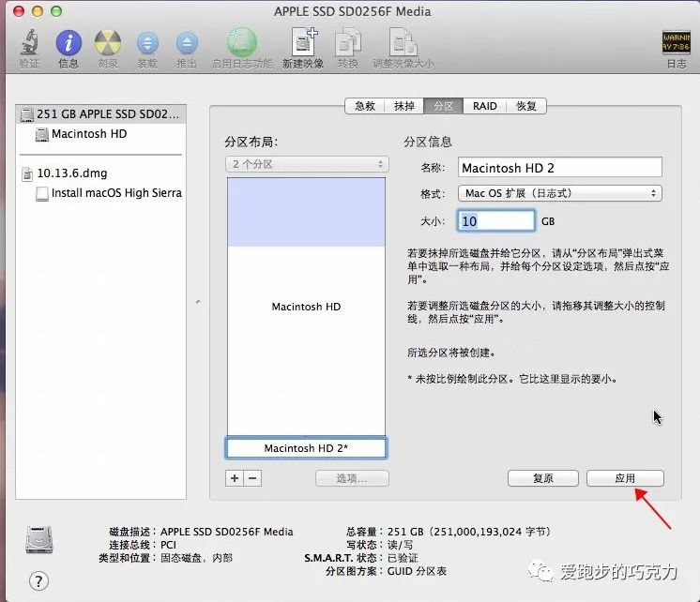Click the sidebar split handle dot
This screenshot has width=700, height=602.
tap(198, 302)
